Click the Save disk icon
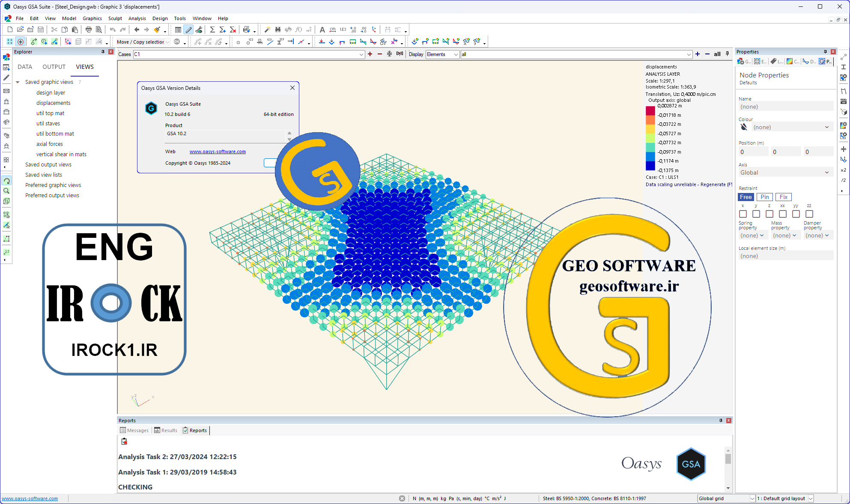 click(x=41, y=30)
